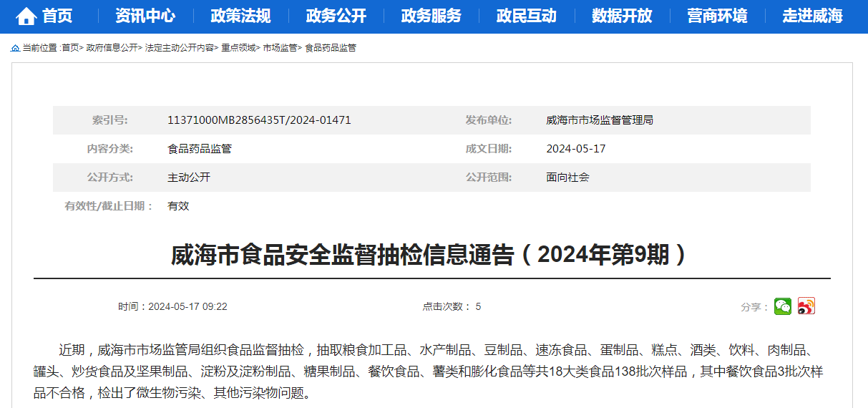Screen dimensions: 868x408
Task: Click the house icon in the top navigation bar
Action: point(26,16)
